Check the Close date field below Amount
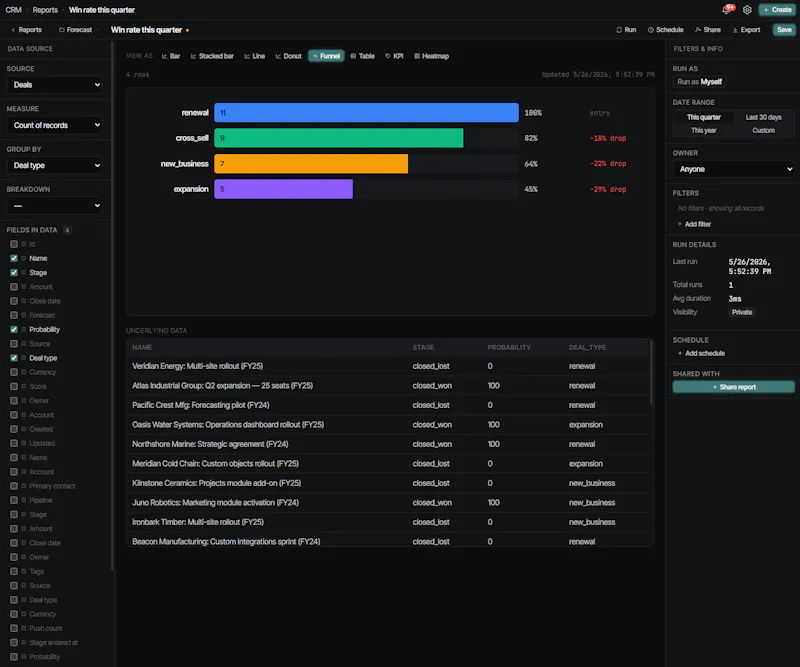Screen dimensions: 800x667 click(14, 301)
